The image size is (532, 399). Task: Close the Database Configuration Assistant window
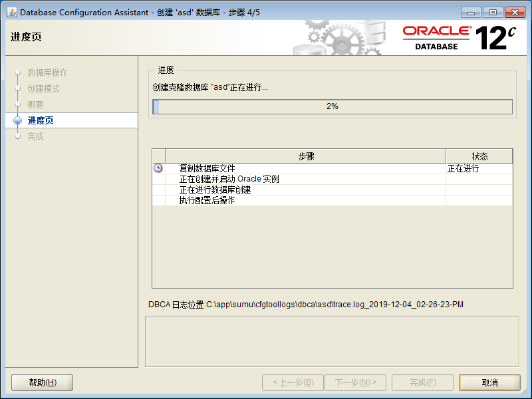click(x=515, y=13)
